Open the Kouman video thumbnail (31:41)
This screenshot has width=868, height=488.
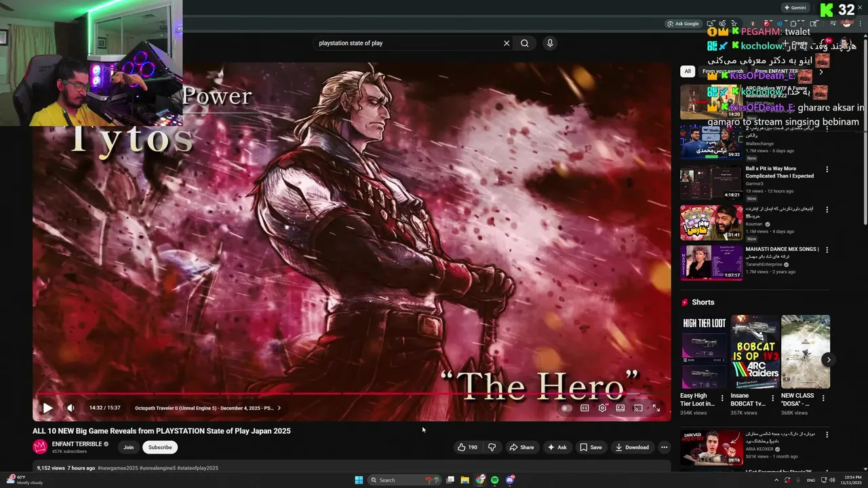click(x=711, y=222)
